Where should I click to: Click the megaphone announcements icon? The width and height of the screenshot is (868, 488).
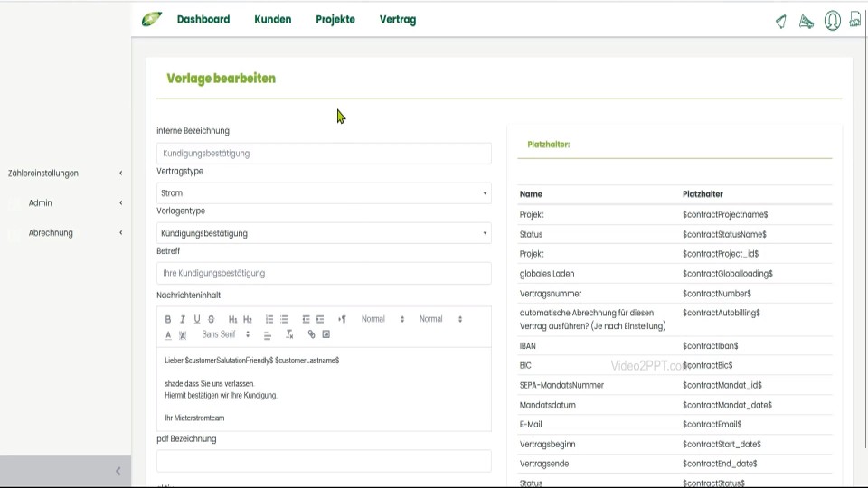pyautogui.click(x=807, y=21)
